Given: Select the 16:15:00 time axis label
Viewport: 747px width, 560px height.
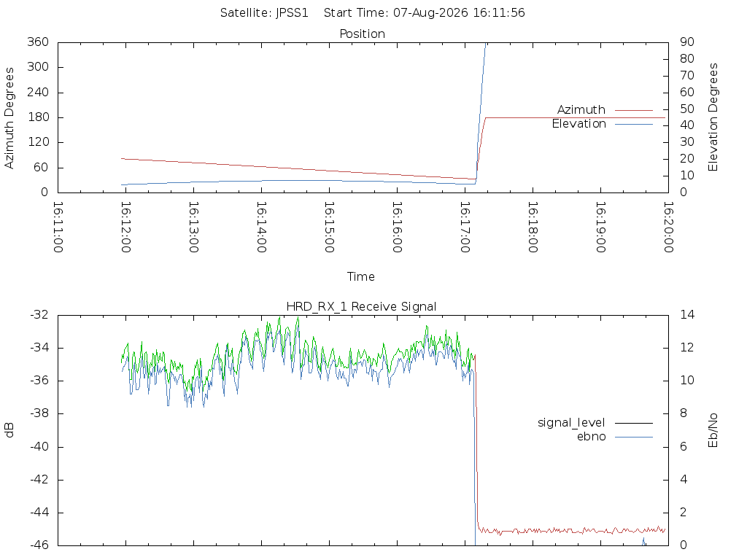Looking at the screenshot, I should [329, 227].
